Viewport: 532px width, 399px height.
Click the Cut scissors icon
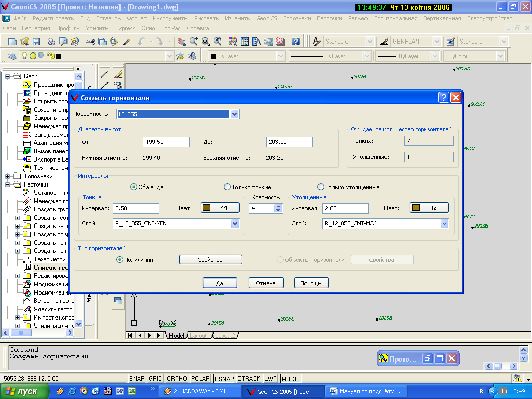90,42
